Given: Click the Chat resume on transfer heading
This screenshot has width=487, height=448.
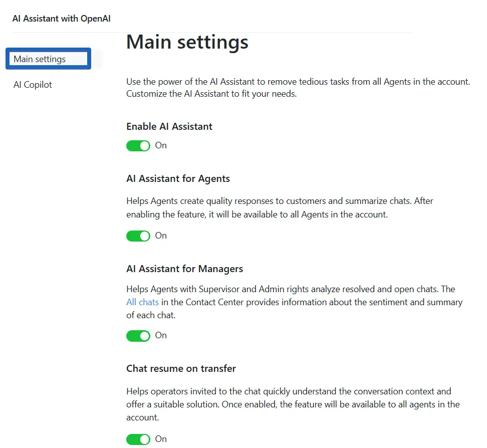Looking at the screenshot, I should [181, 369].
